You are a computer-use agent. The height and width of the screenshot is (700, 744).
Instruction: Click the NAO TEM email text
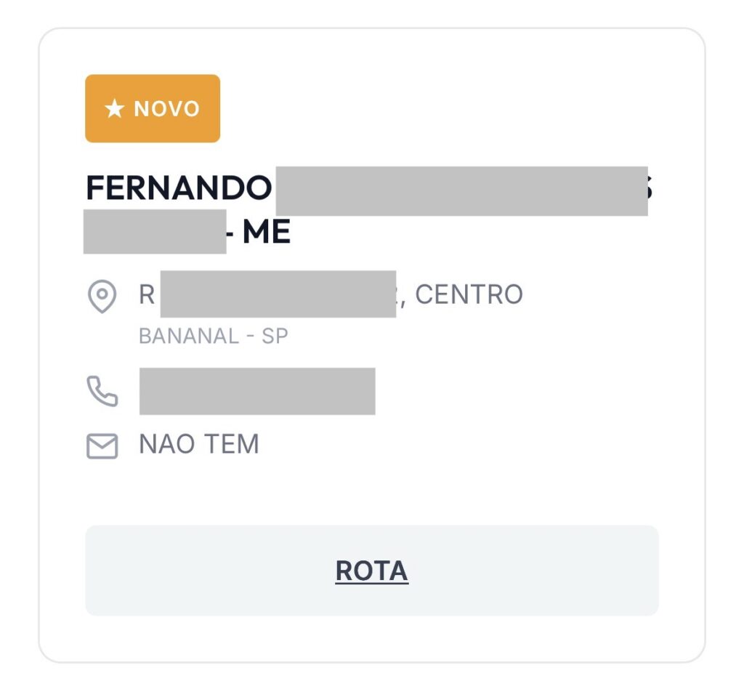198,444
